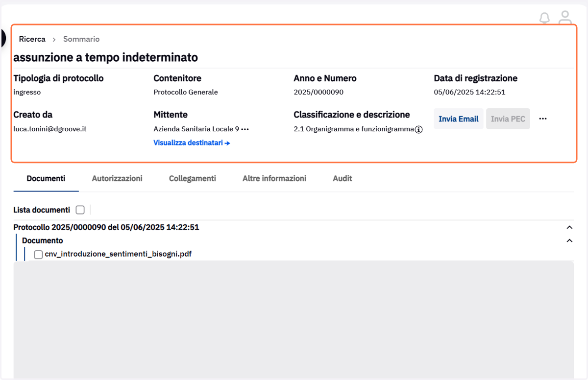This screenshot has width=588, height=380.
Task: Click the Anno e Numero value 2025/0000090
Action: pyautogui.click(x=318, y=92)
